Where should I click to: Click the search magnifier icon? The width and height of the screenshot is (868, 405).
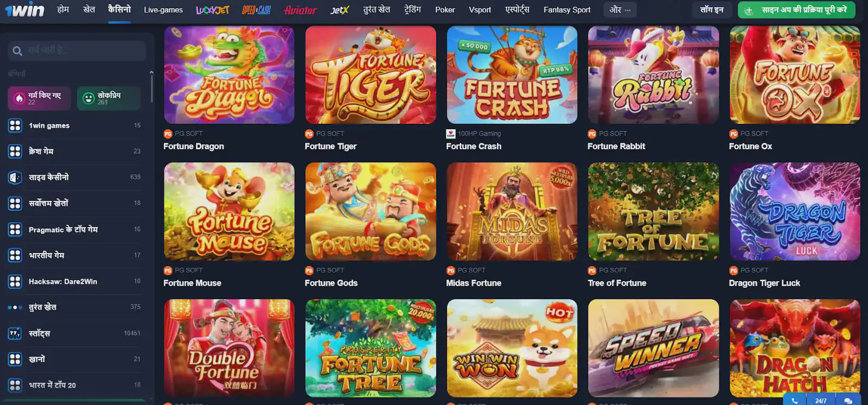click(x=17, y=51)
